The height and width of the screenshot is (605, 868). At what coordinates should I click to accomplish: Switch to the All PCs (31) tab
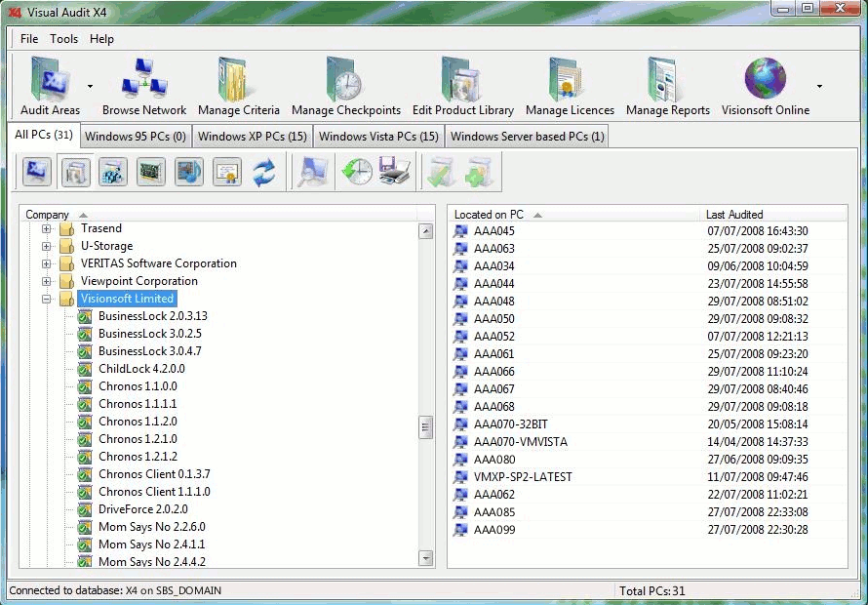44,136
